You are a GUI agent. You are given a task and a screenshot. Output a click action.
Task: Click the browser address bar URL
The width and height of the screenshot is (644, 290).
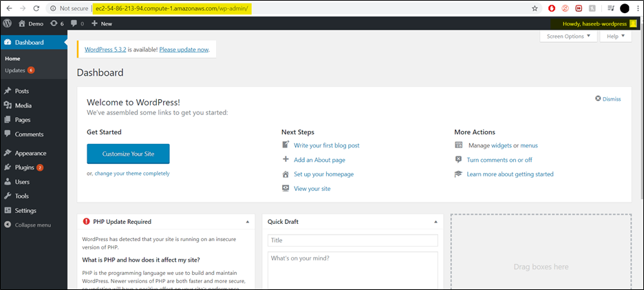coord(172,8)
